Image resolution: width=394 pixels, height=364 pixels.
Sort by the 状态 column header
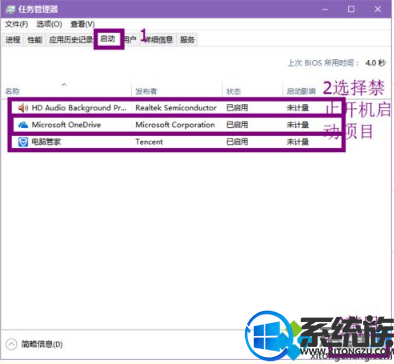pyautogui.click(x=233, y=91)
